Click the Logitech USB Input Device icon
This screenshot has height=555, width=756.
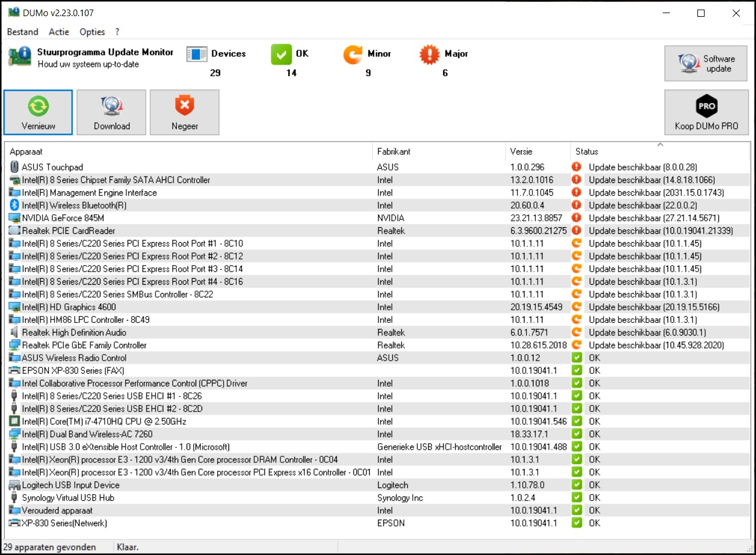click(15, 485)
